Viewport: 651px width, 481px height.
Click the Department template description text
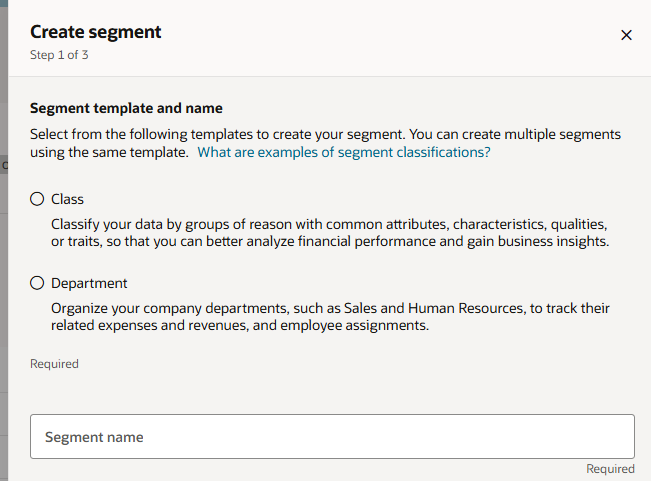click(330, 317)
